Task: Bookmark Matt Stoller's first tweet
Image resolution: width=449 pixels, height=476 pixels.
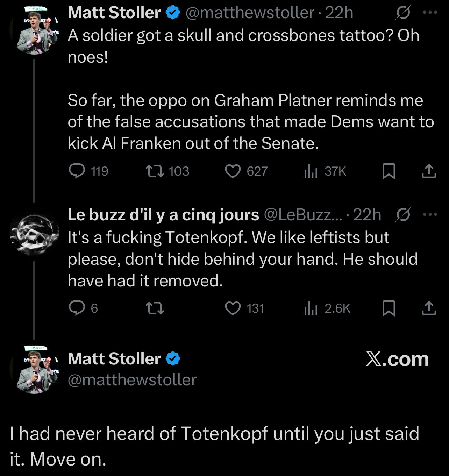Action: tap(389, 171)
